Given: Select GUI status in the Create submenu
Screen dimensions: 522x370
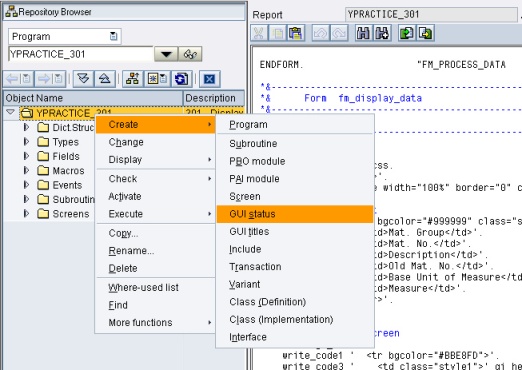Looking at the screenshot, I should coord(295,214).
